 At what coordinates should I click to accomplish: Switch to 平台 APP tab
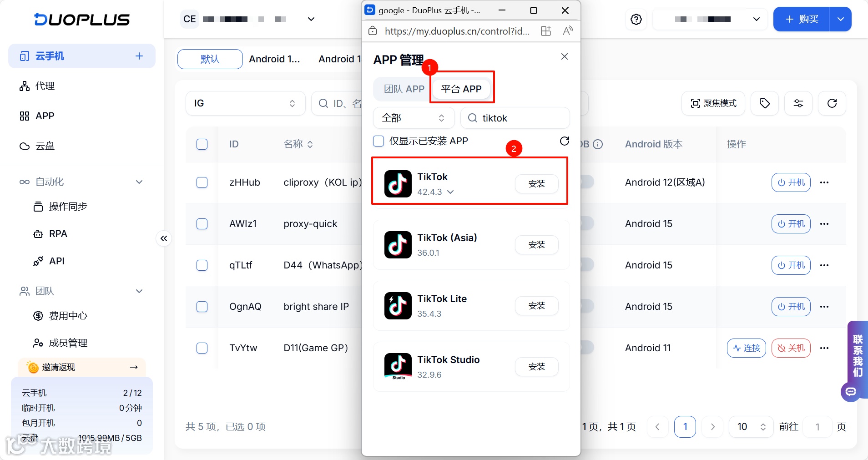click(461, 89)
